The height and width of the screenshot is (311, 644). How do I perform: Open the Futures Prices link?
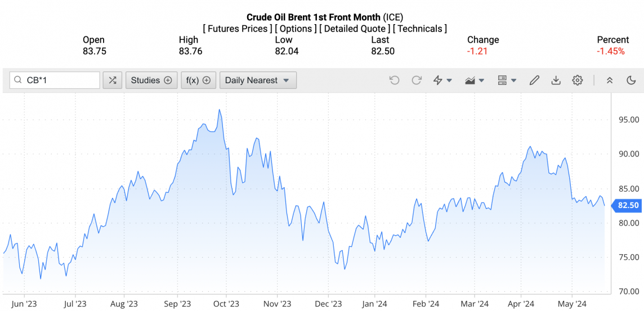(238, 28)
